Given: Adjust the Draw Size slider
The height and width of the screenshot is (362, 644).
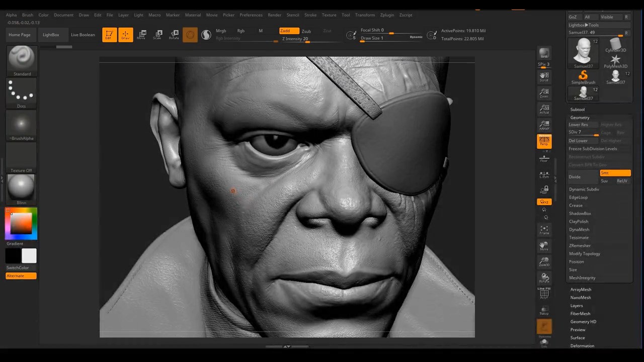Looking at the screenshot, I should pyautogui.click(x=391, y=38).
